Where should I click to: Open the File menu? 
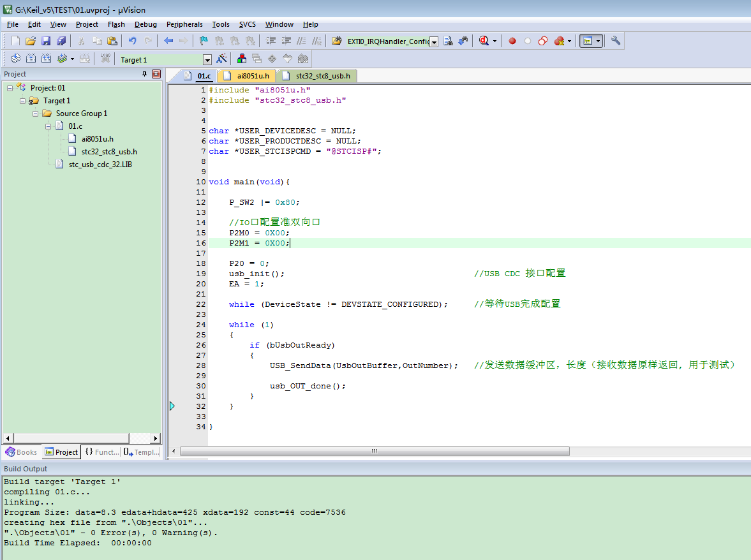pyautogui.click(x=13, y=24)
